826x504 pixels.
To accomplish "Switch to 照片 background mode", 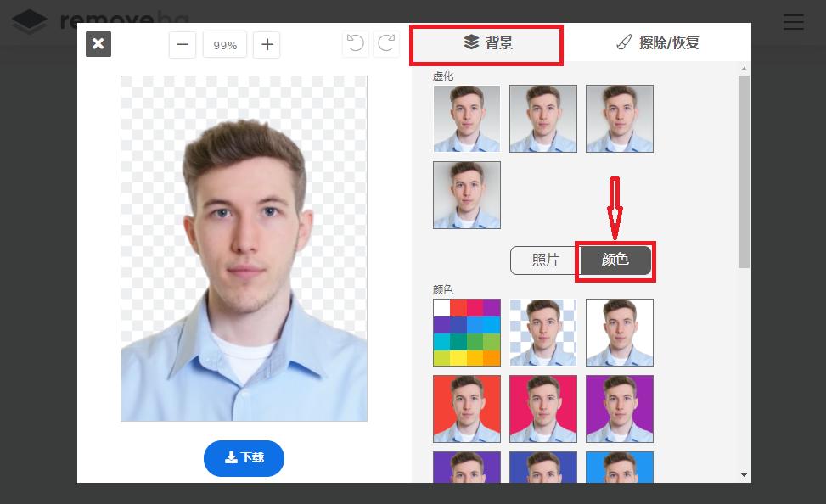I will [x=542, y=260].
